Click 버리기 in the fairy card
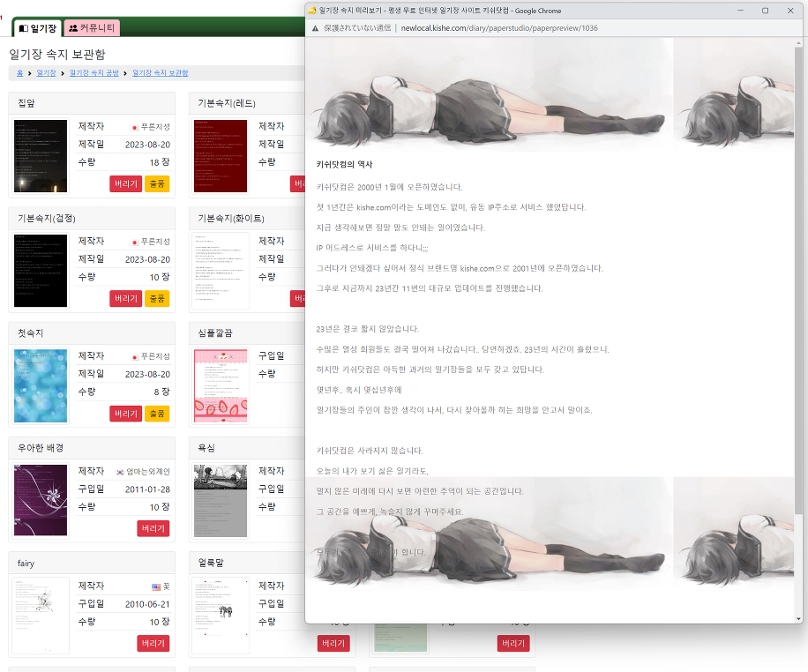Screen dimensions: 808x672 pyautogui.click(x=153, y=644)
